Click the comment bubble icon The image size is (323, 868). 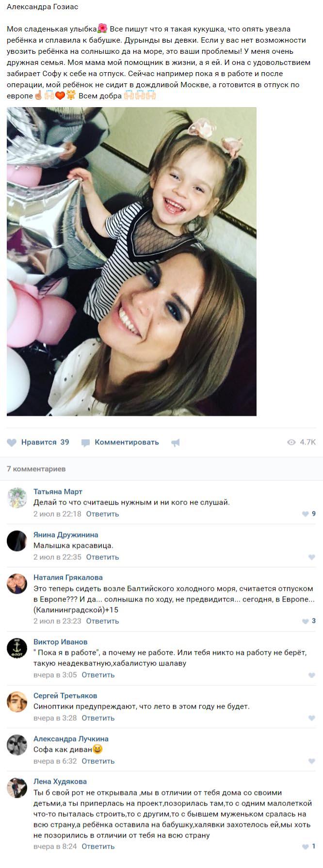click(x=85, y=442)
